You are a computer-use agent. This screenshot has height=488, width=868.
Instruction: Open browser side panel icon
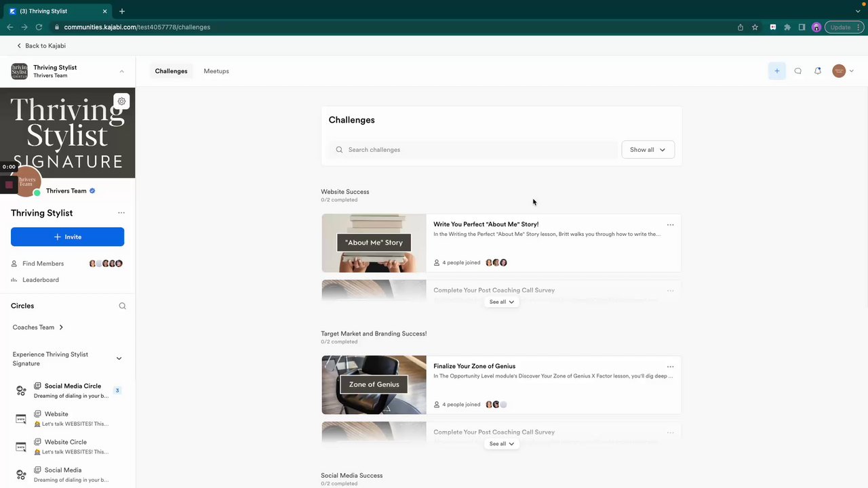pyautogui.click(x=802, y=27)
